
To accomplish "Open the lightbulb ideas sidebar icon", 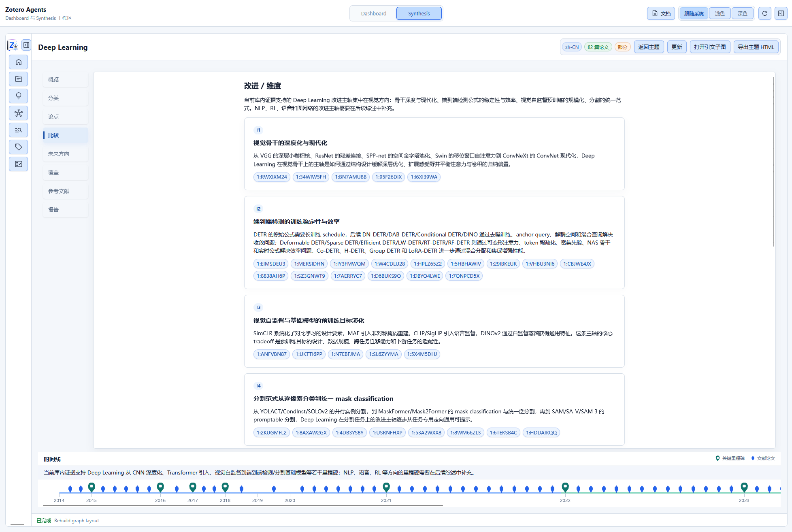I will tap(19, 96).
